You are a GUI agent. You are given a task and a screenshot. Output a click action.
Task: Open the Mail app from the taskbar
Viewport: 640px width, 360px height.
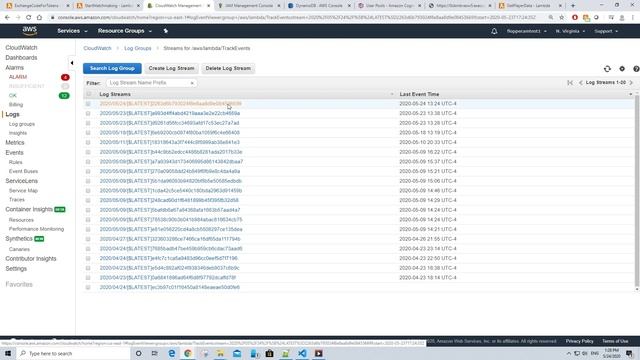pyautogui.click(x=237, y=353)
